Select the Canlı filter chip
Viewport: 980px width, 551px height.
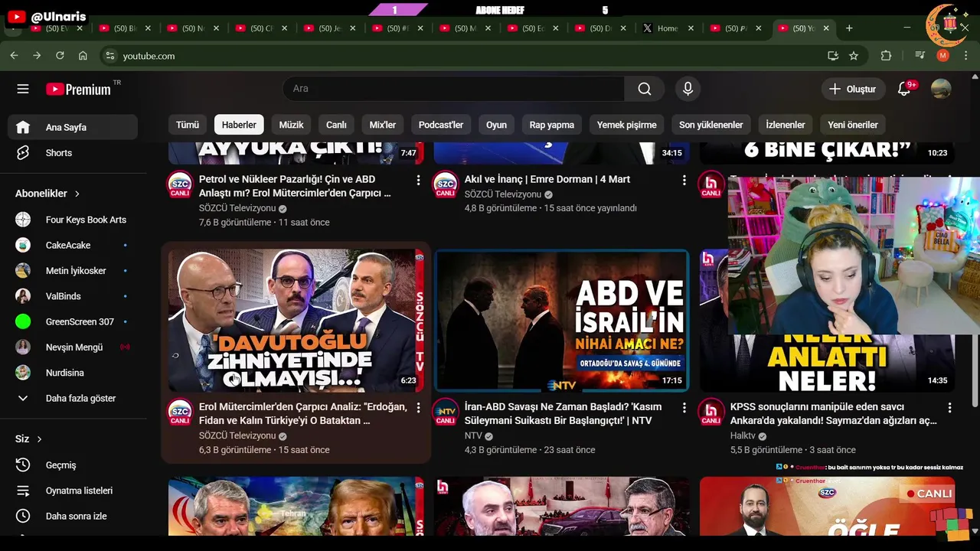[x=336, y=125]
